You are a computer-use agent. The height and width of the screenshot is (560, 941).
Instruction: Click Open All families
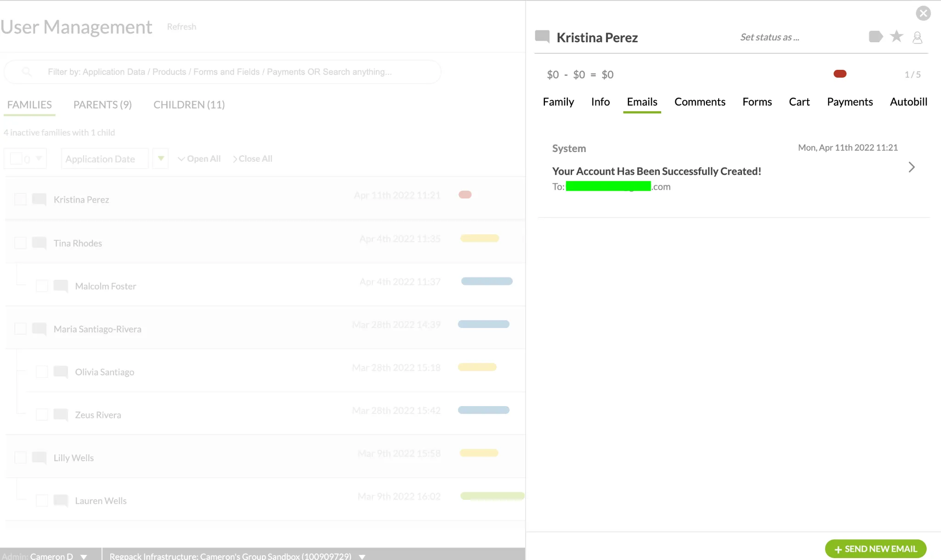[x=199, y=158]
